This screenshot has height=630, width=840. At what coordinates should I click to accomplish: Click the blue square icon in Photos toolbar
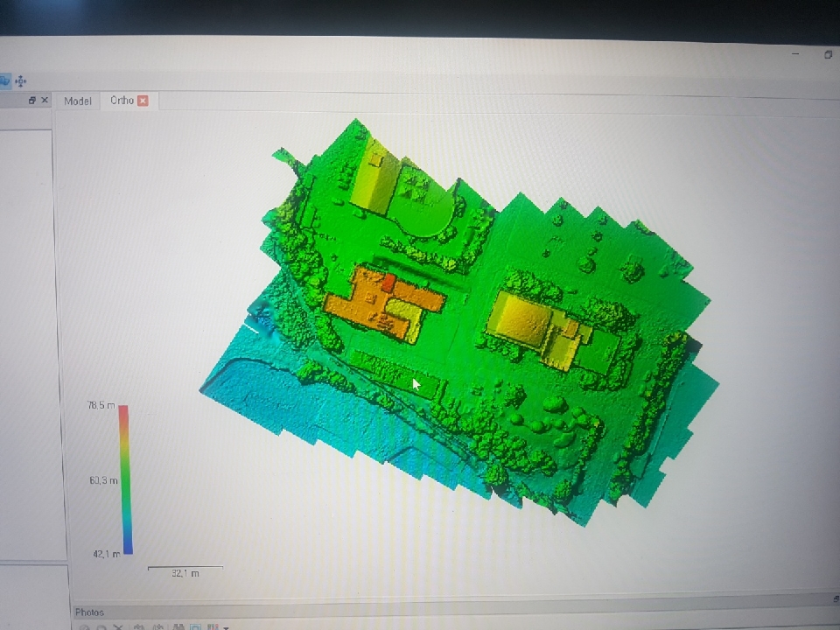point(195,626)
